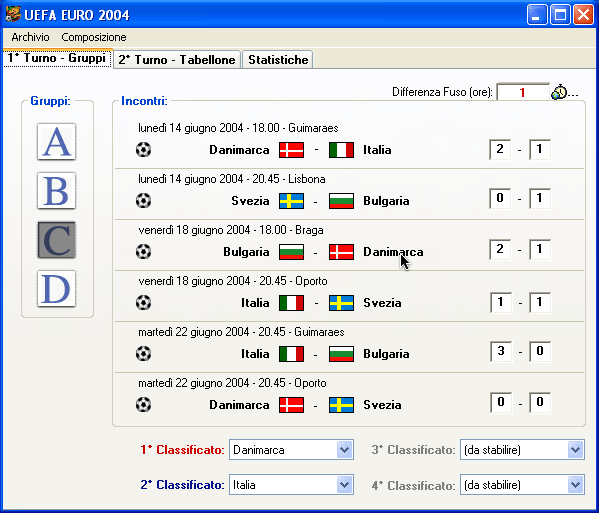Click the '2° Classificato:' blue label
The image size is (599, 513).
point(182,485)
